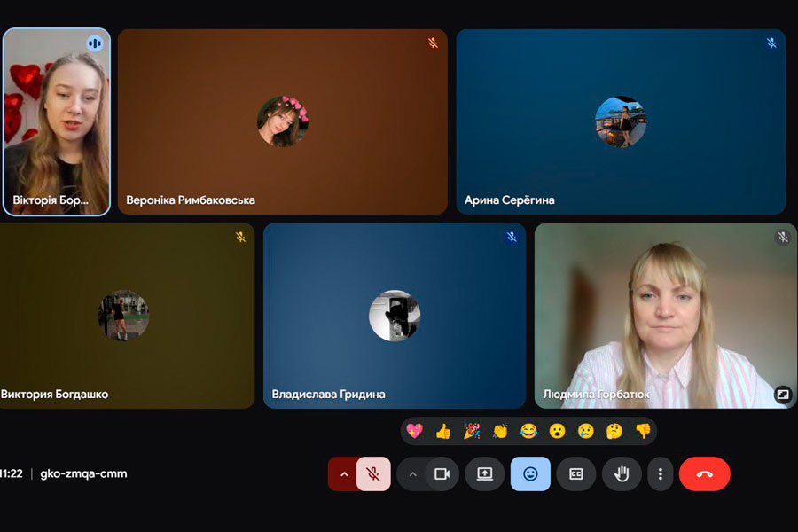Screen dimensions: 798x532
Task: Send the thumbs up reaction
Action: pos(443,431)
